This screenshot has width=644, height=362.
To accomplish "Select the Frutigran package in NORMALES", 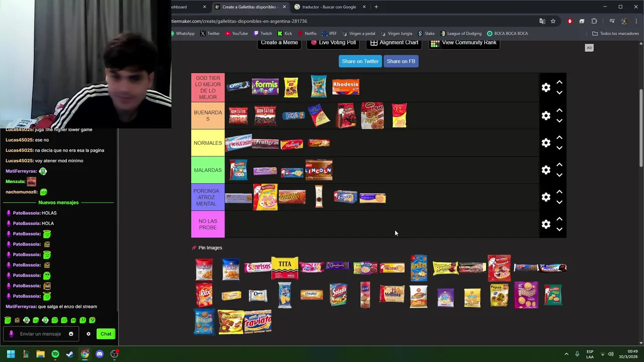I will click(265, 143).
